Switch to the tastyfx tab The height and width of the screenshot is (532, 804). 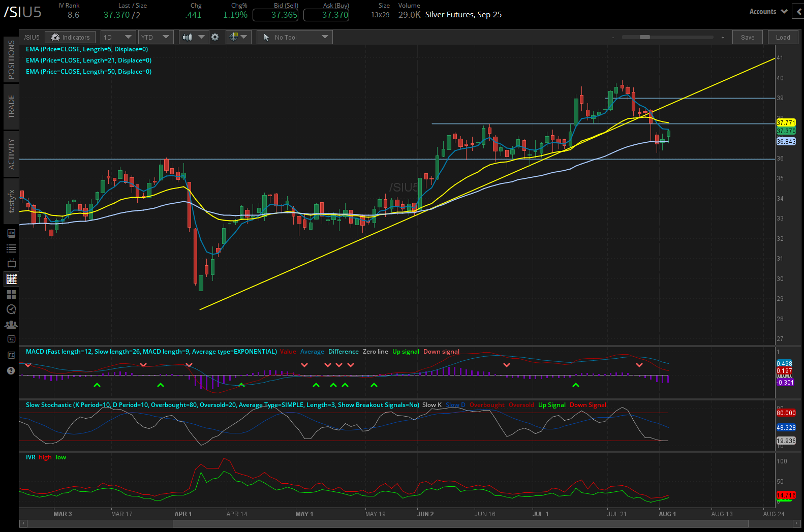[x=11, y=201]
